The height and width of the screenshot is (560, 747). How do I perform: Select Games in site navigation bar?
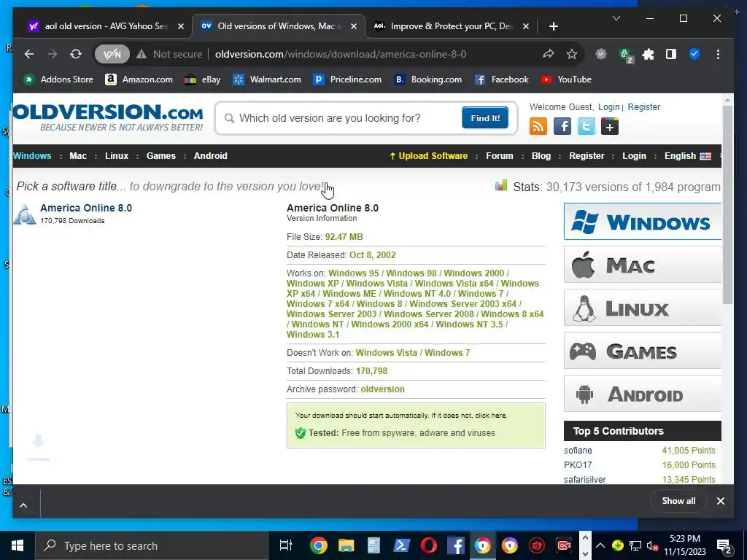tap(161, 156)
